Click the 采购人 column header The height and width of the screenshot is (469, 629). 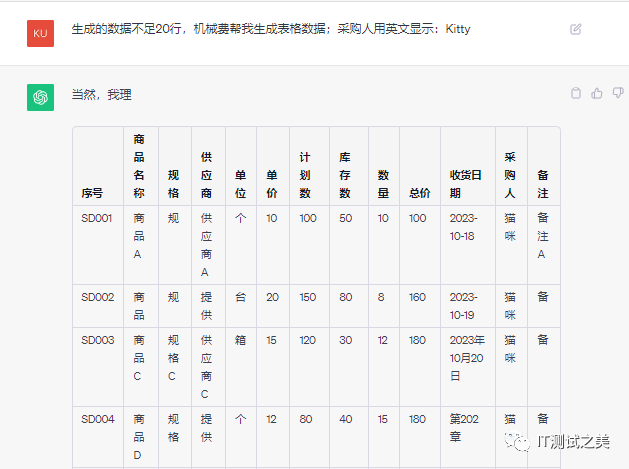[510, 175]
